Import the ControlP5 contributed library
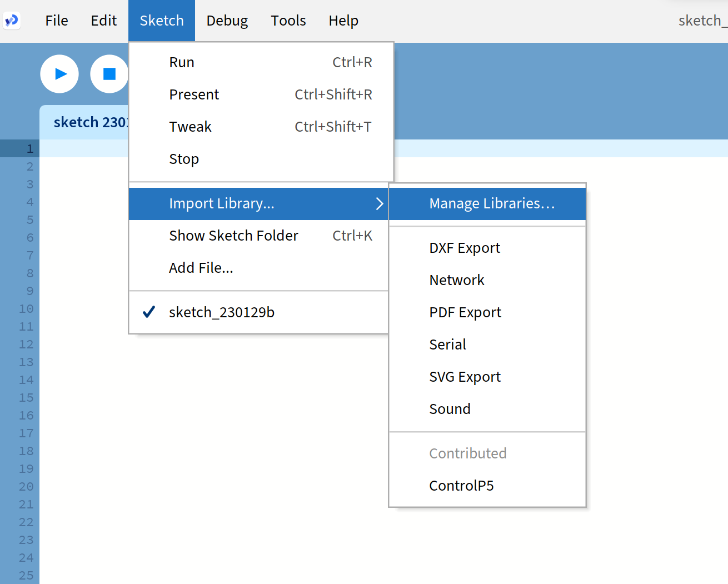Screen dimensions: 728x584 click(461, 486)
